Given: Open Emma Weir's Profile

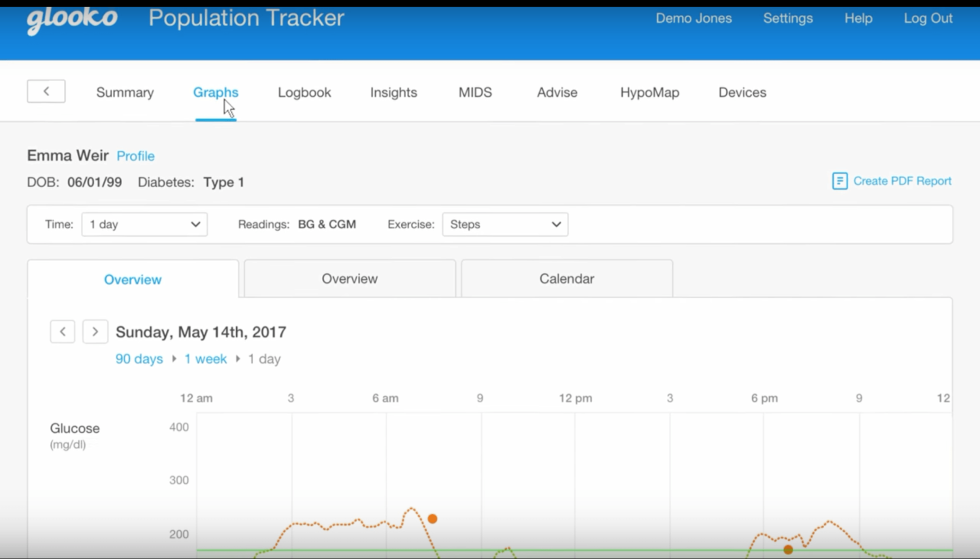Looking at the screenshot, I should pyautogui.click(x=135, y=156).
